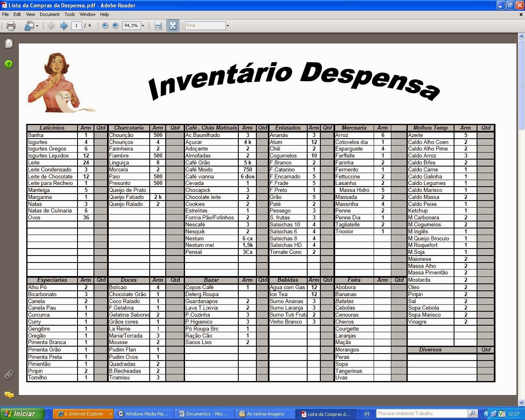
Task: Switch to Documento1 Word taskbar button
Action: (x=204, y=414)
